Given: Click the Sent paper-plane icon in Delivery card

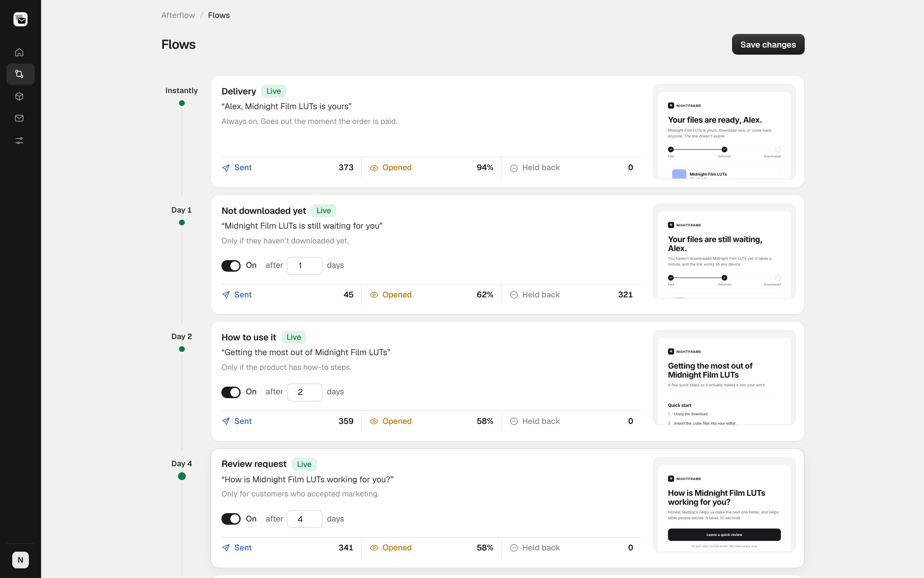Looking at the screenshot, I should tap(226, 168).
